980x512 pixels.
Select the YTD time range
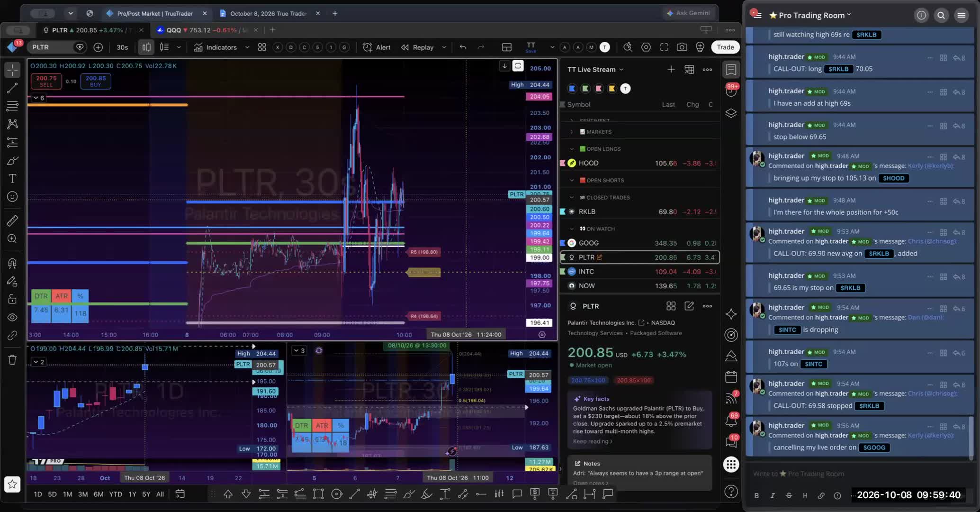click(115, 494)
